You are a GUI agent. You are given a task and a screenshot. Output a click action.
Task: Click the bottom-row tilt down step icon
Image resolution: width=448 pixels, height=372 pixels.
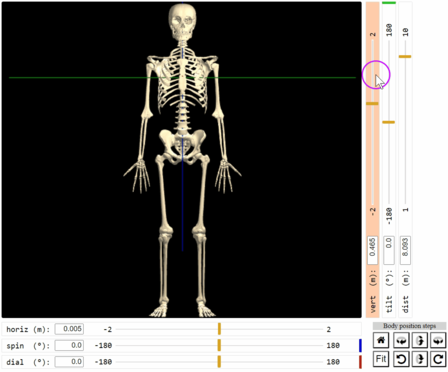(x=420, y=359)
